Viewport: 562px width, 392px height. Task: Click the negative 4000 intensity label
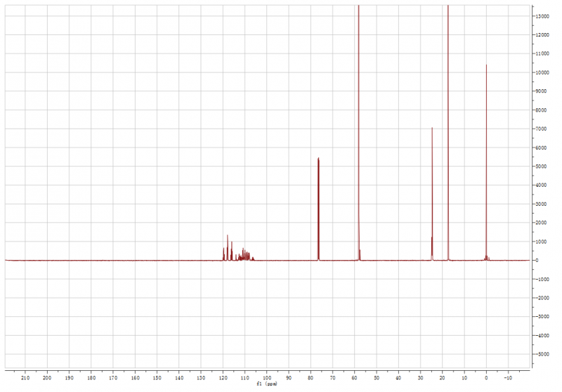542,335
